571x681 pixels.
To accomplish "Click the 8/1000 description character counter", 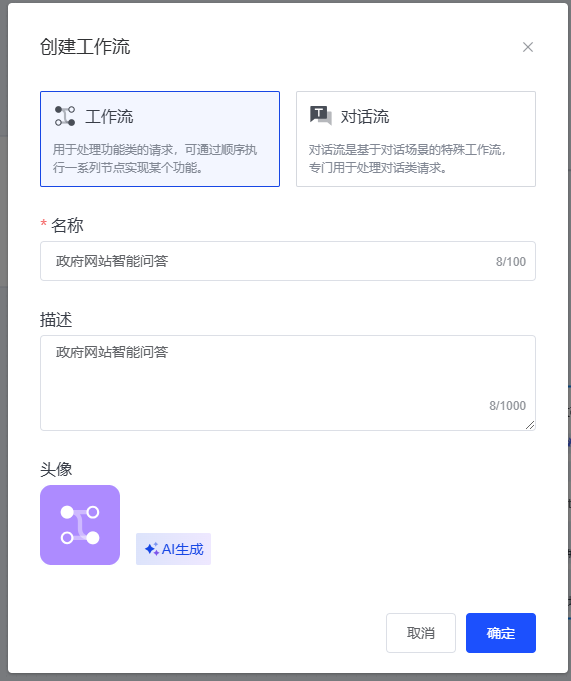I will (x=507, y=406).
